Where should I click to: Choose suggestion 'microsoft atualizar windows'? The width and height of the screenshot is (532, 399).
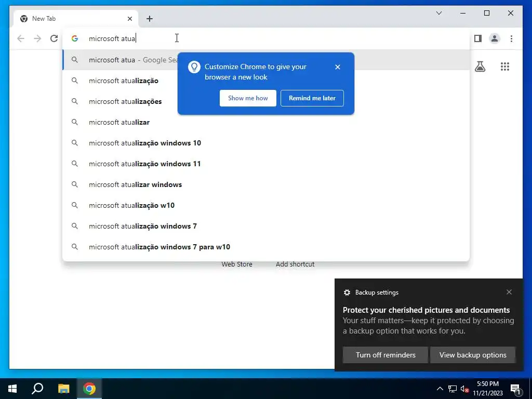click(x=267, y=184)
